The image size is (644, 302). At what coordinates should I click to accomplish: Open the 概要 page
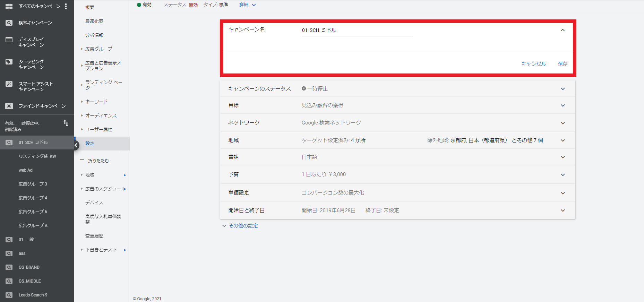pos(90,7)
